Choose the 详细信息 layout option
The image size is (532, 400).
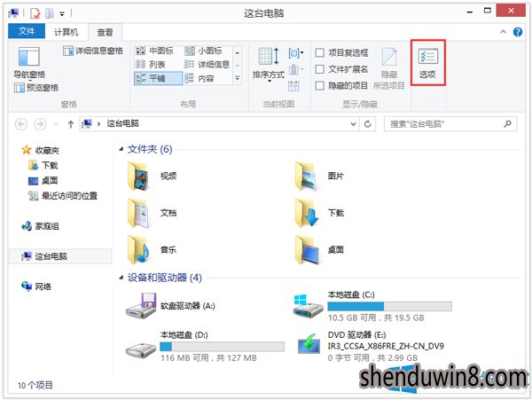[x=207, y=65]
